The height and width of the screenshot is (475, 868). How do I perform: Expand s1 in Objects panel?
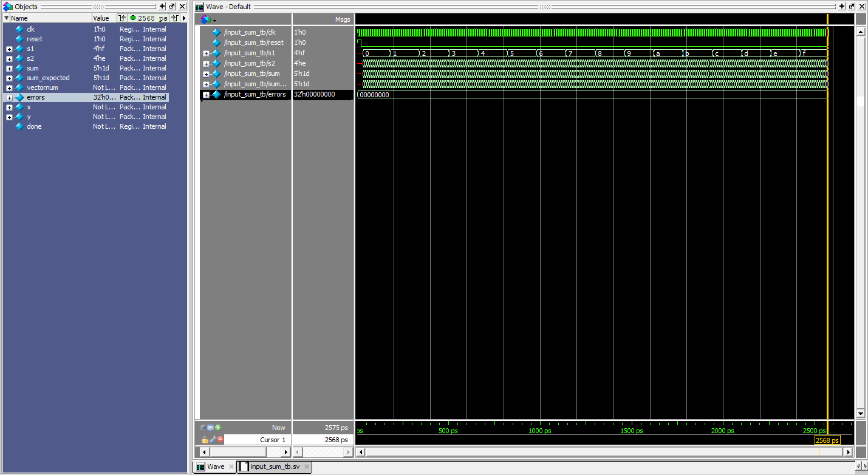[9, 49]
